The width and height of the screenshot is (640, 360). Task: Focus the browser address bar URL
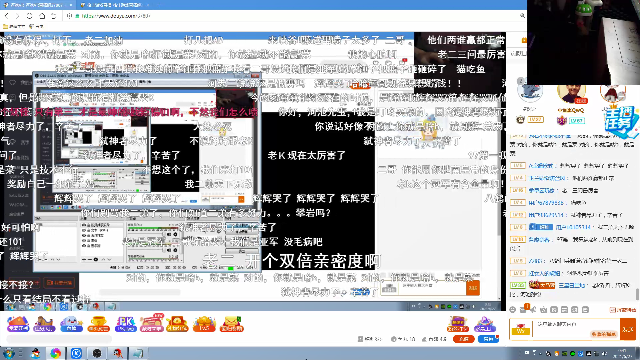coord(116,16)
